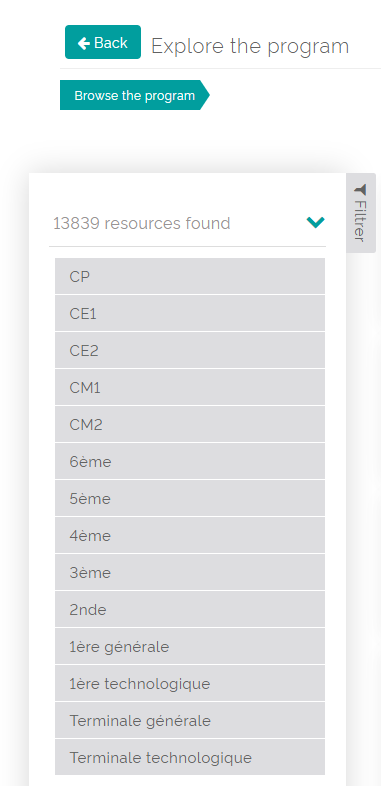Choose the CE1 level
This screenshot has height=786, width=381.
[x=190, y=313]
